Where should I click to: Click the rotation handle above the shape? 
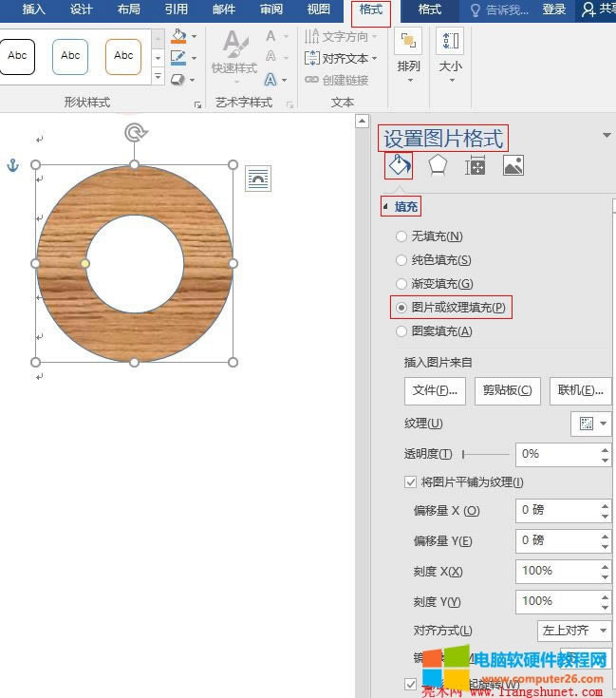click(x=135, y=132)
